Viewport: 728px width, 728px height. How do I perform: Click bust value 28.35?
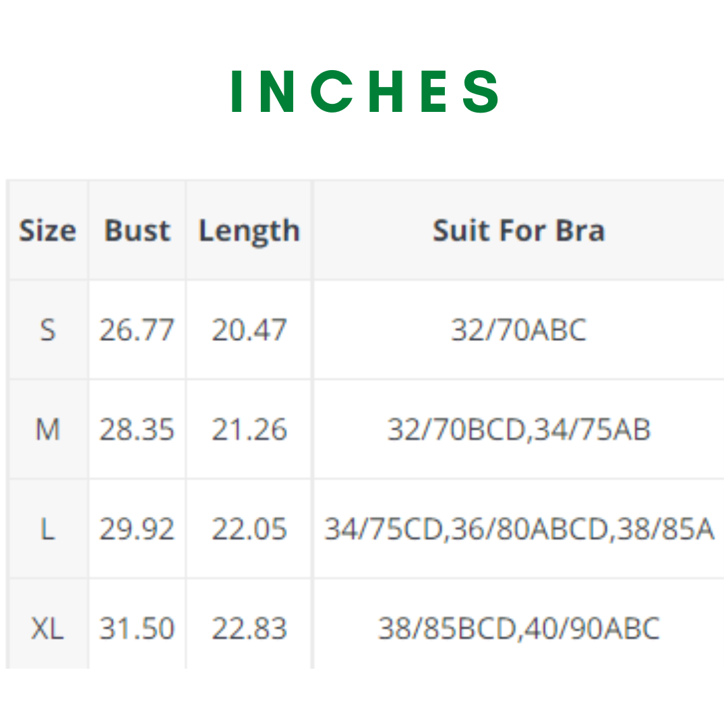(137, 429)
